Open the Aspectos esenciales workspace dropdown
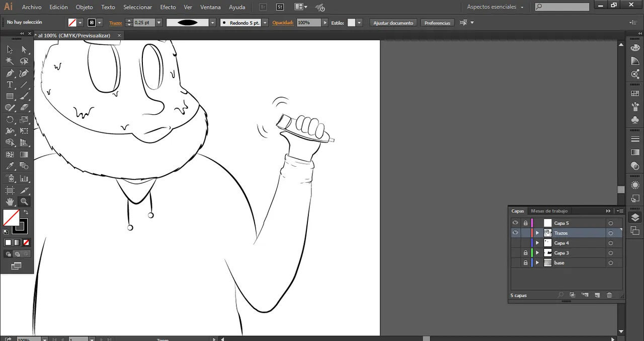The width and height of the screenshot is (644, 341). pos(495,7)
